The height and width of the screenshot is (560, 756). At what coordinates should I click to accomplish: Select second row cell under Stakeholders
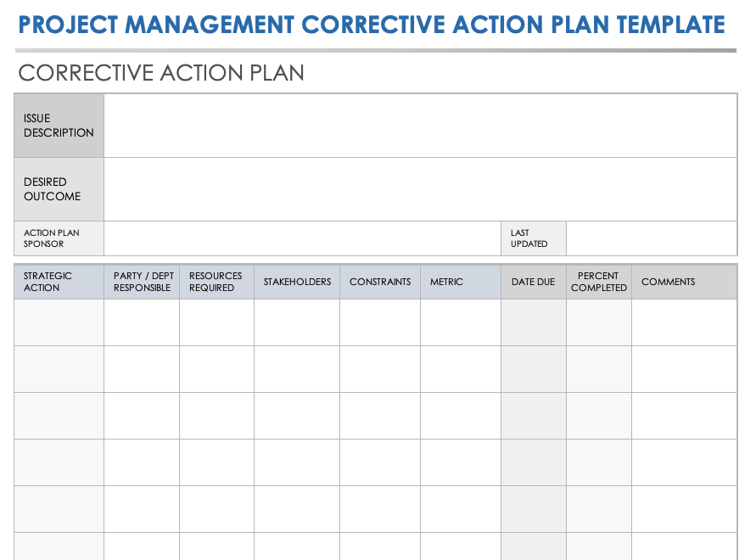point(297,369)
